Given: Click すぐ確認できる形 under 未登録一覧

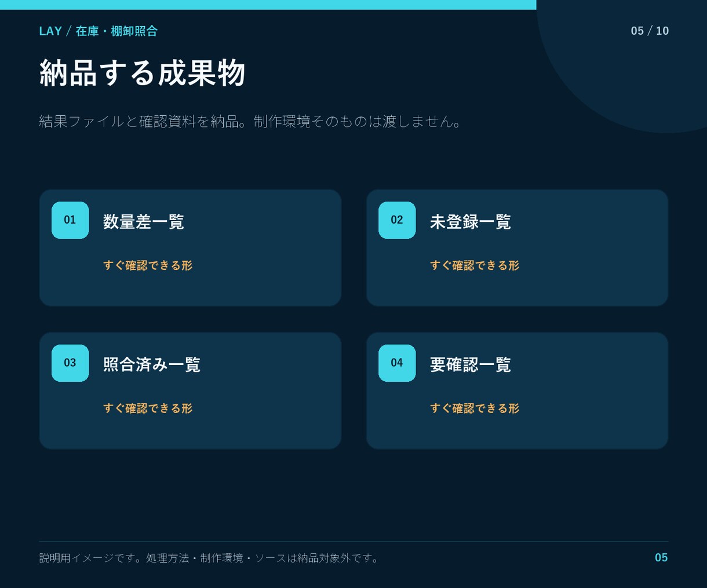Looking at the screenshot, I should click(x=475, y=265).
